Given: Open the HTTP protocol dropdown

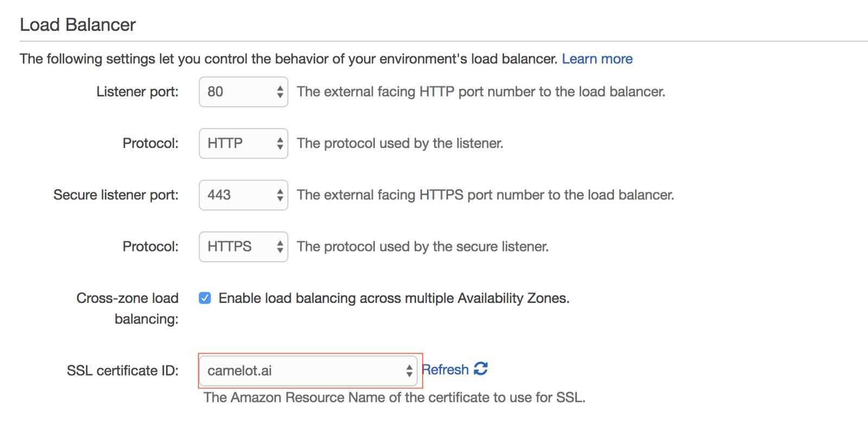Looking at the screenshot, I should (x=243, y=144).
